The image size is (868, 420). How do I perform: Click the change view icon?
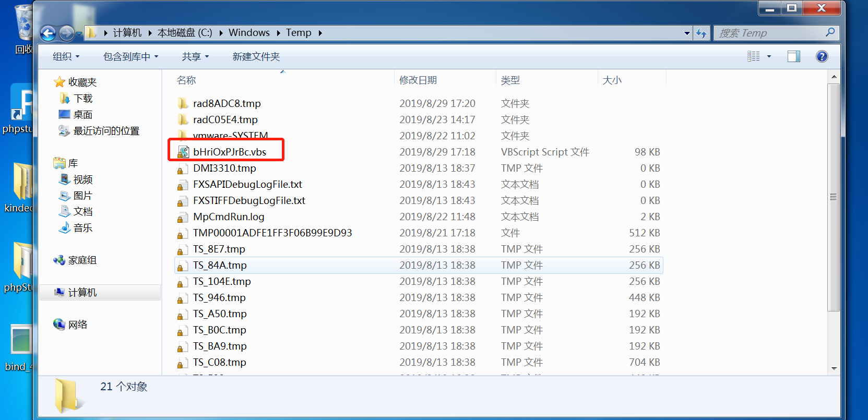[x=753, y=56]
